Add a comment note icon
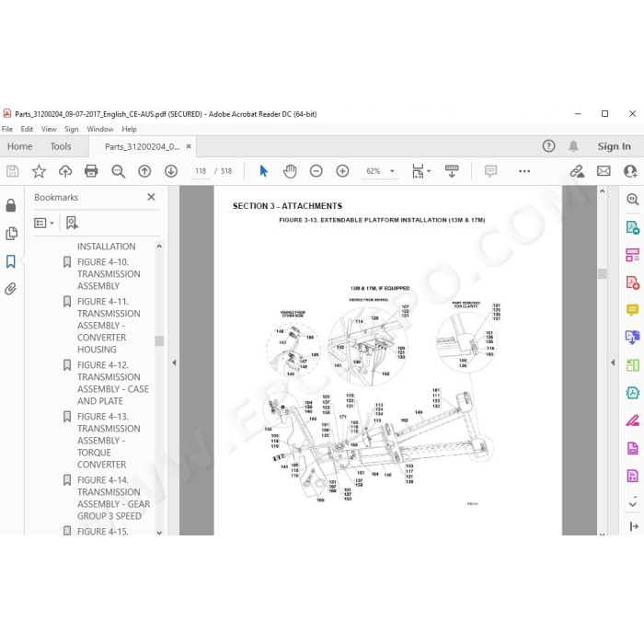 (490, 171)
